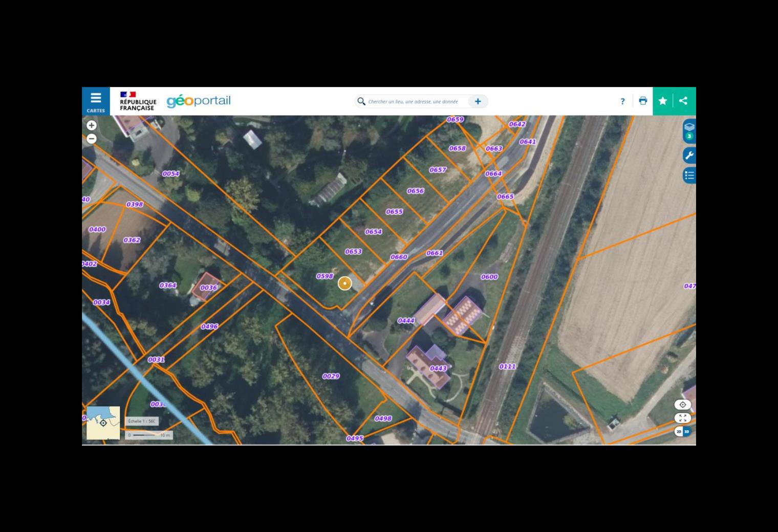Image resolution: width=778 pixels, height=532 pixels.
Task: Zoom in with the plus button
Action: tap(92, 125)
